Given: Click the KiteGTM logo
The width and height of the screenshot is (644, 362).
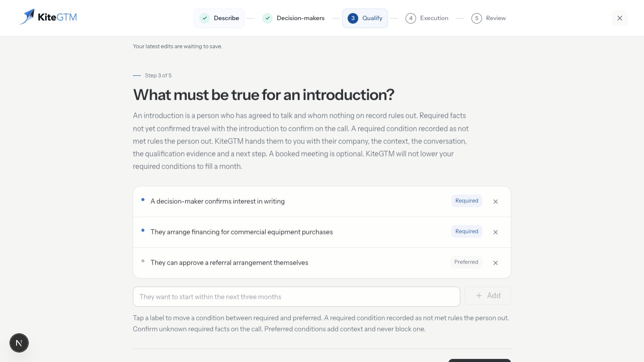Looking at the screenshot, I should click(x=48, y=17).
